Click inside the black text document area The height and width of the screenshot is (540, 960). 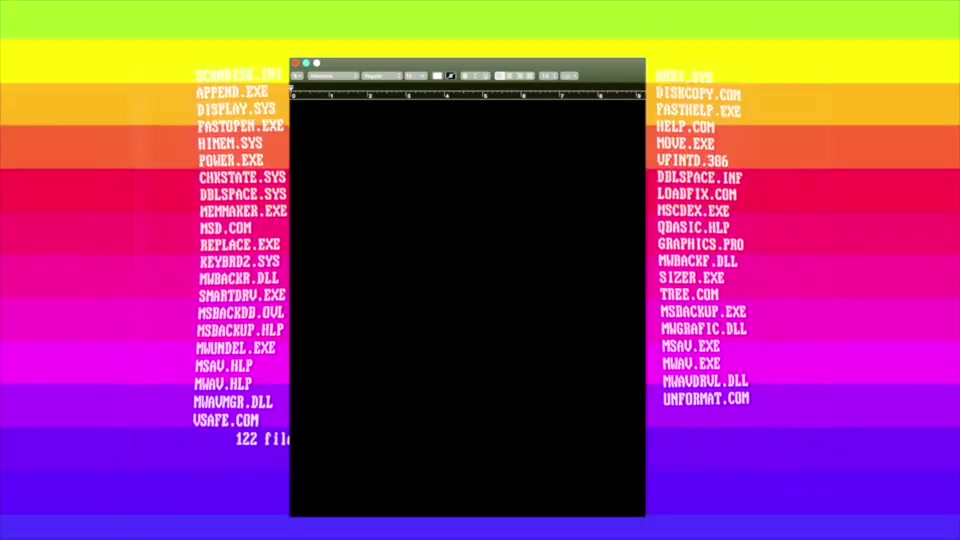click(x=467, y=306)
